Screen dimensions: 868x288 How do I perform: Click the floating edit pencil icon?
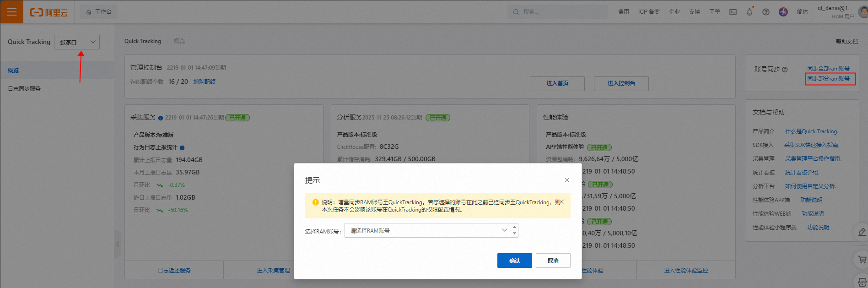(862, 232)
